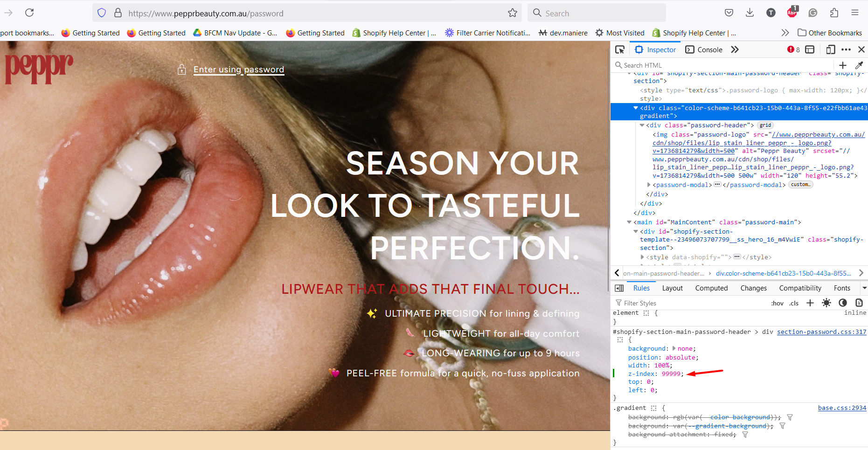
Task: Collapse the main#MainContent node
Action: (629, 222)
